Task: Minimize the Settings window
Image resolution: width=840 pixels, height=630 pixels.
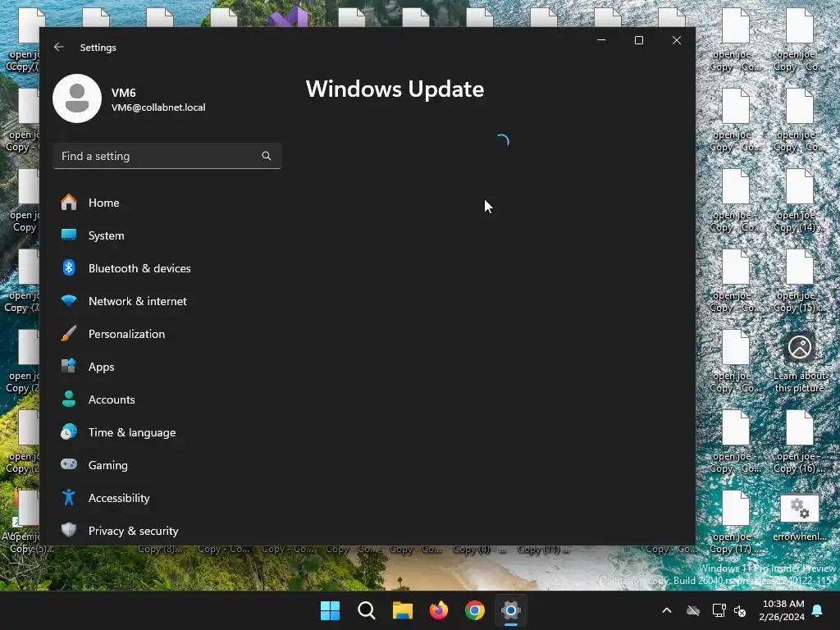Action: point(601,40)
